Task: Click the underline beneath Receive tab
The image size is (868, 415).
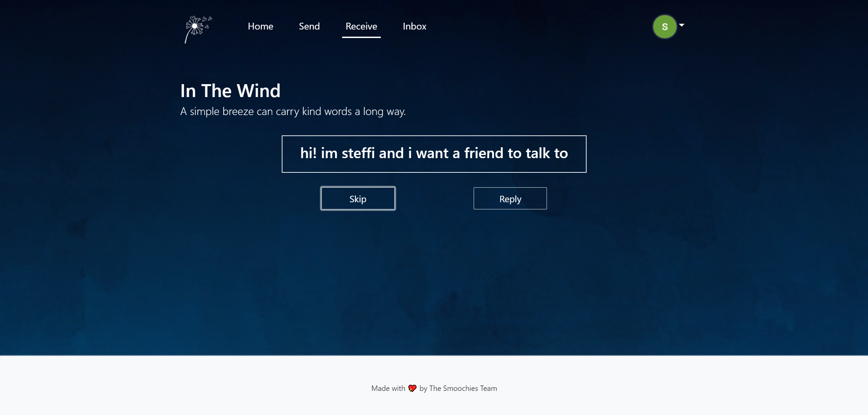Action: (x=361, y=37)
